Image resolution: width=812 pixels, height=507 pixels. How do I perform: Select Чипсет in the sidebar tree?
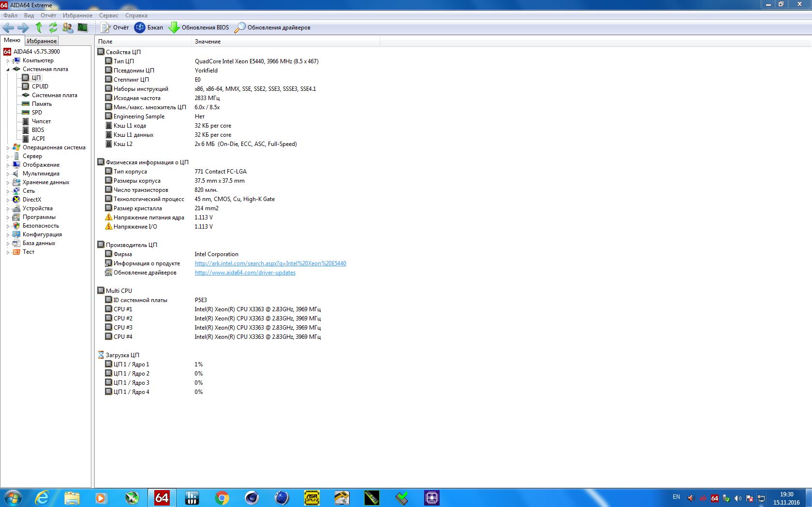[x=41, y=121]
